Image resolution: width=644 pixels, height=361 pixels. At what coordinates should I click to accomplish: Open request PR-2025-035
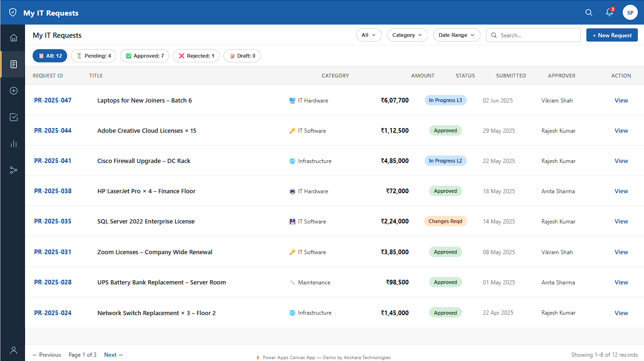(x=53, y=221)
